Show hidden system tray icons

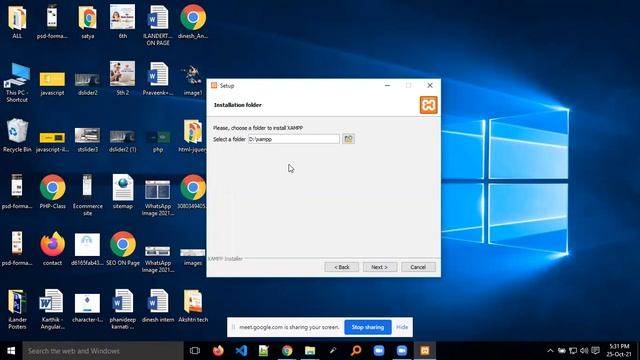pos(550,351)
